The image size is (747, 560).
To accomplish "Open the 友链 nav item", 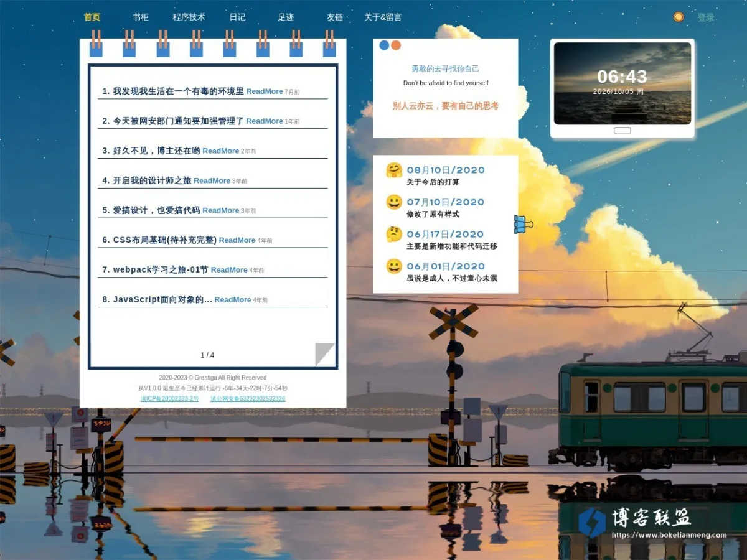I will tap(335, 17).
